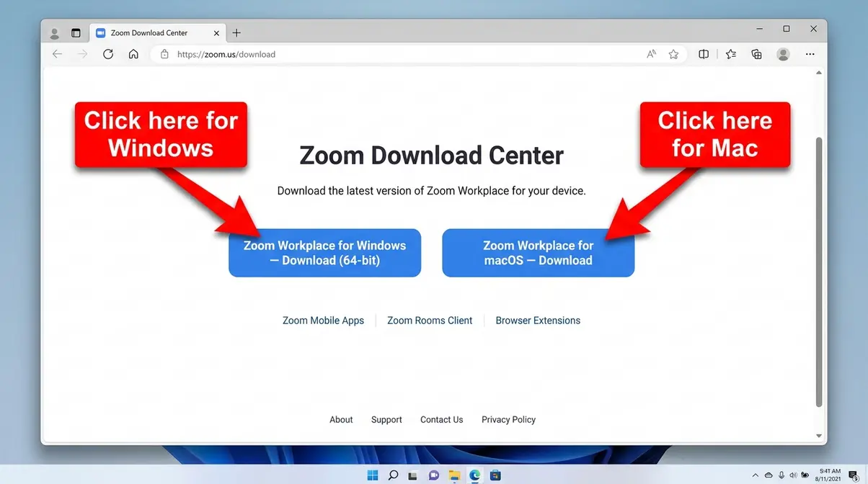Click the volume speaker tray icon

tap(794, 475)
